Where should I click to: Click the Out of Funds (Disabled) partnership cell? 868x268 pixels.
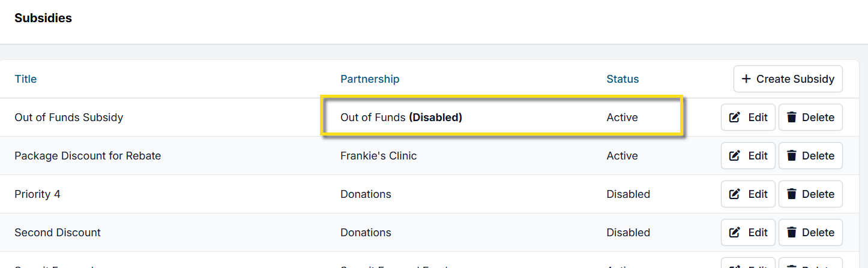coord(401,118)
